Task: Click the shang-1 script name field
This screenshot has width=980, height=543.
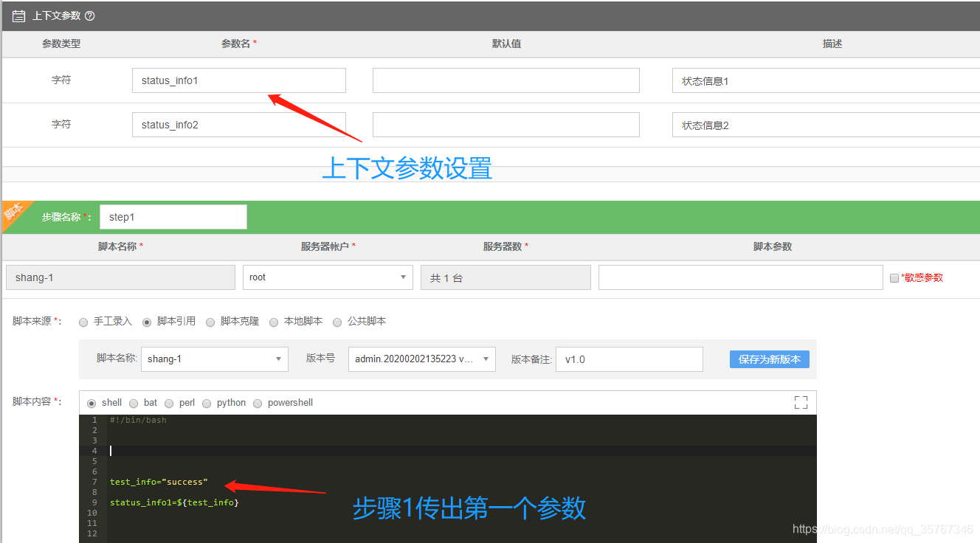Action: coord(120,277)
